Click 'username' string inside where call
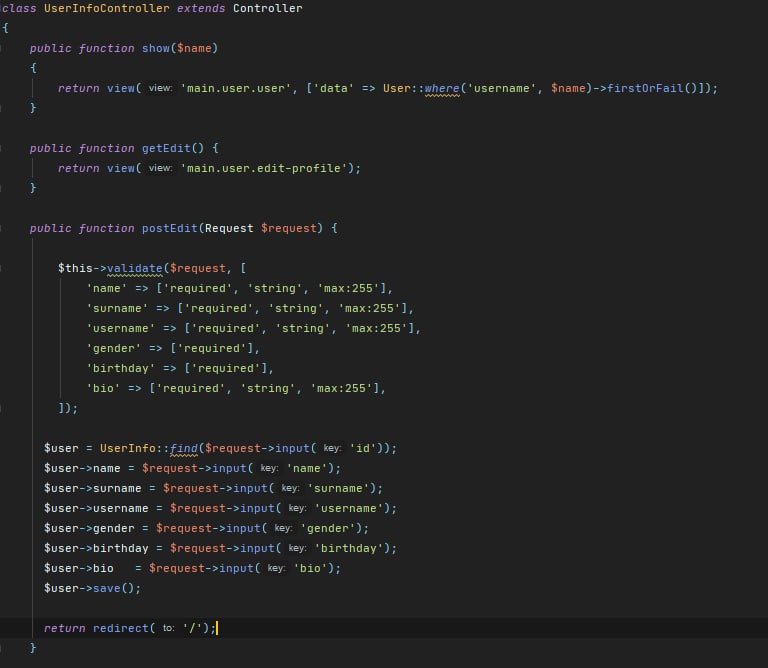Screen dimensions: 768x668 [x=502, y=89]
